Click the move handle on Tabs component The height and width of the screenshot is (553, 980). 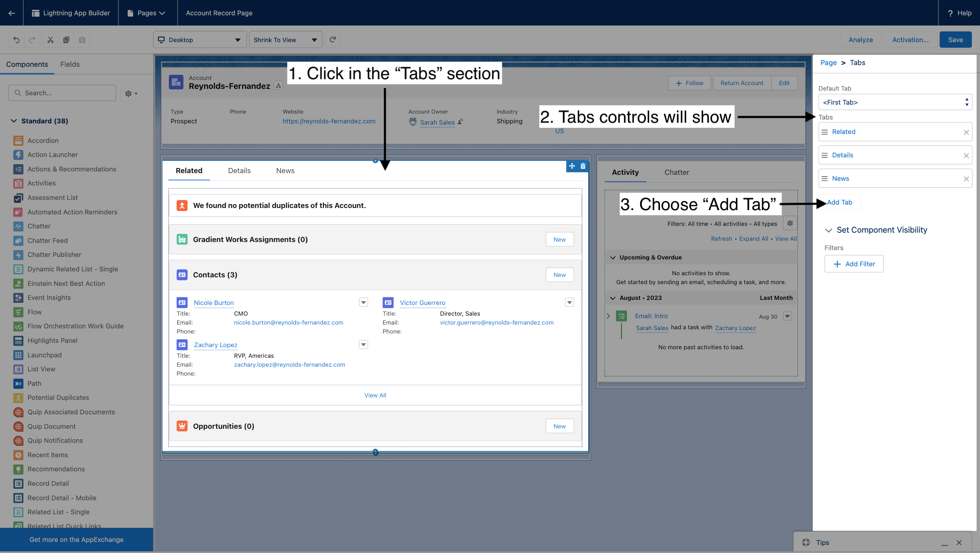[572, 166]
